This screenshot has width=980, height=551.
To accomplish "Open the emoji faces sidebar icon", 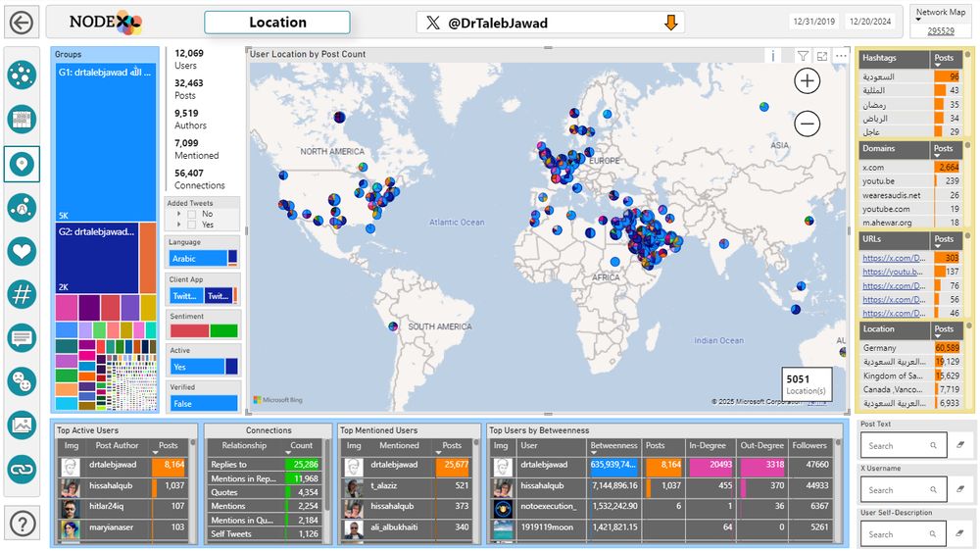I will pos(22,381).
